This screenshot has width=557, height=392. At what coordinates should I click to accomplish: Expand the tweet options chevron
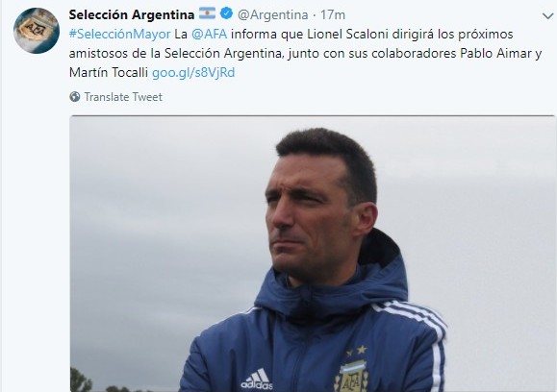[x=547, y=15]
